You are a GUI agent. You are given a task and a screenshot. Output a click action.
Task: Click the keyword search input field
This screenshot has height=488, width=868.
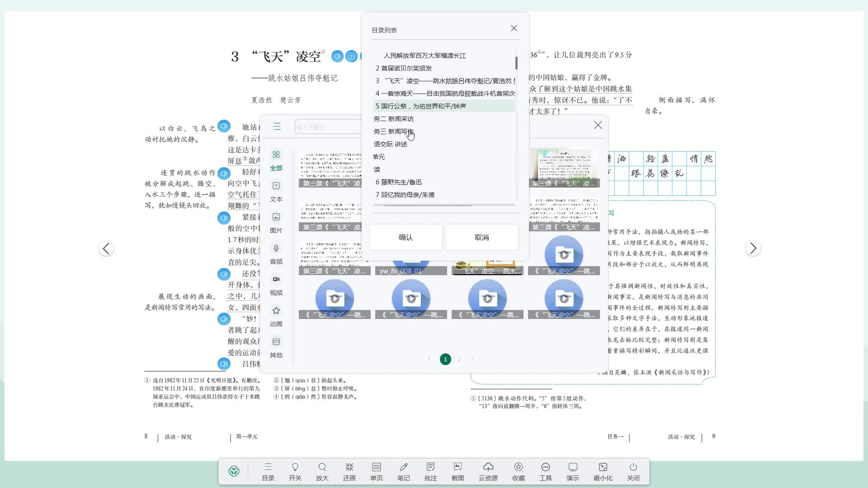pos(330,127)
